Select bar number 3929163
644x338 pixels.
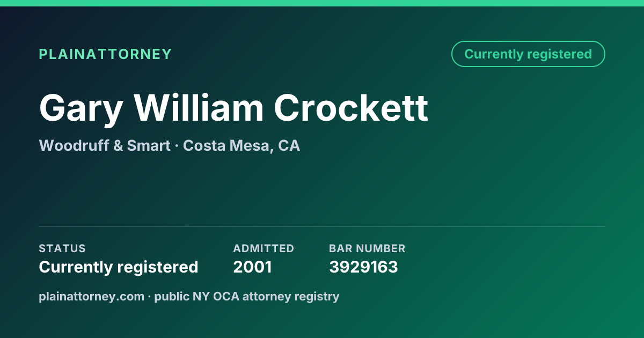363,267
